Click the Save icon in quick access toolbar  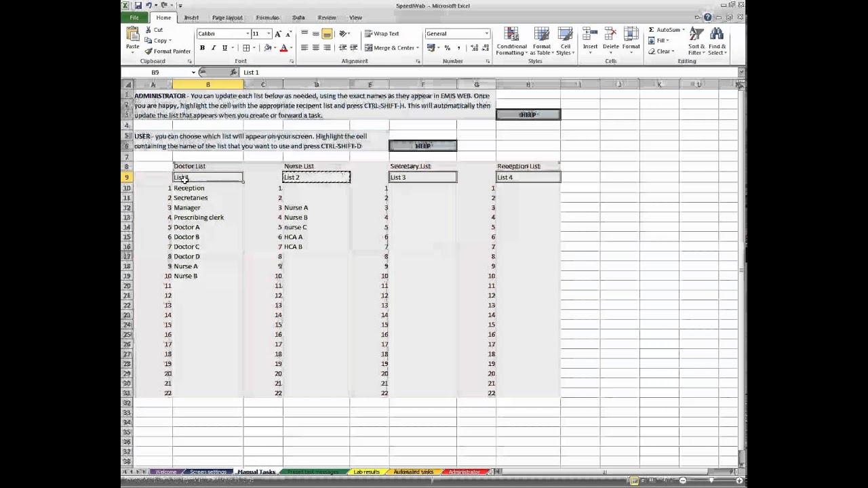pyautogui.click(x=138, y=5)
